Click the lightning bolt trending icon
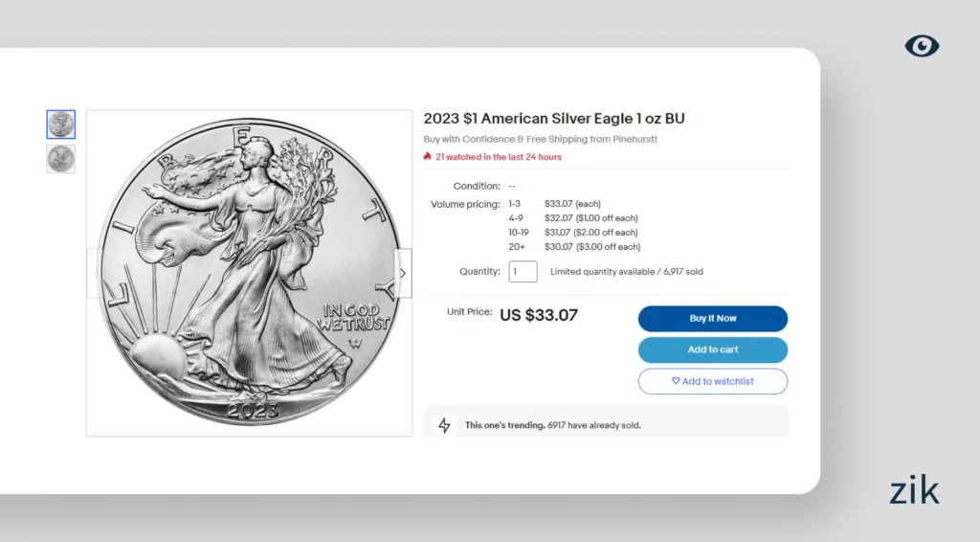The width and height of the screenshot is (980, 542). tap(444, 425)
